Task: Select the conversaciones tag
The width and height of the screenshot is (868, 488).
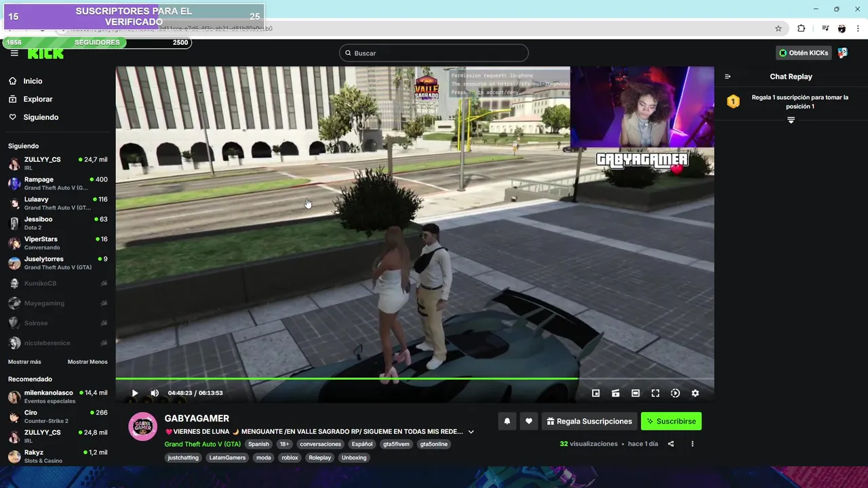Action: pyautogui.click(x=321, y=444)
